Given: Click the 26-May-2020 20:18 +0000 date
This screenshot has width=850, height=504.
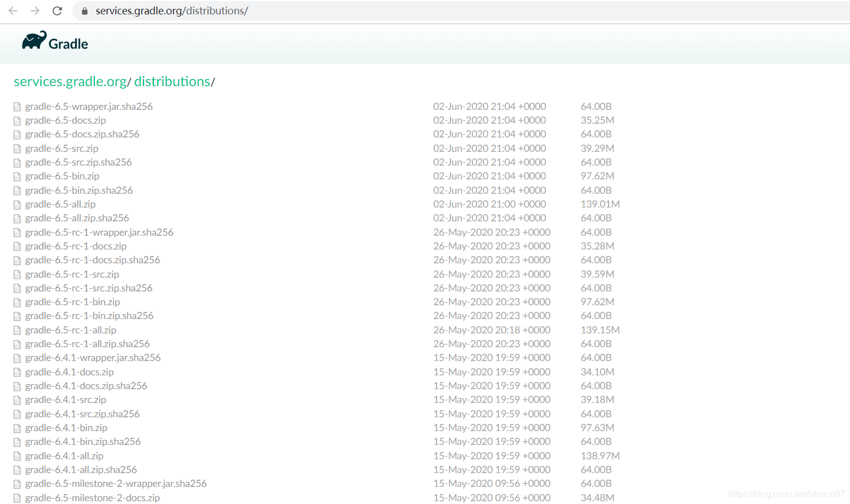Looking at the screenshot, I should (x=492, y=330).
